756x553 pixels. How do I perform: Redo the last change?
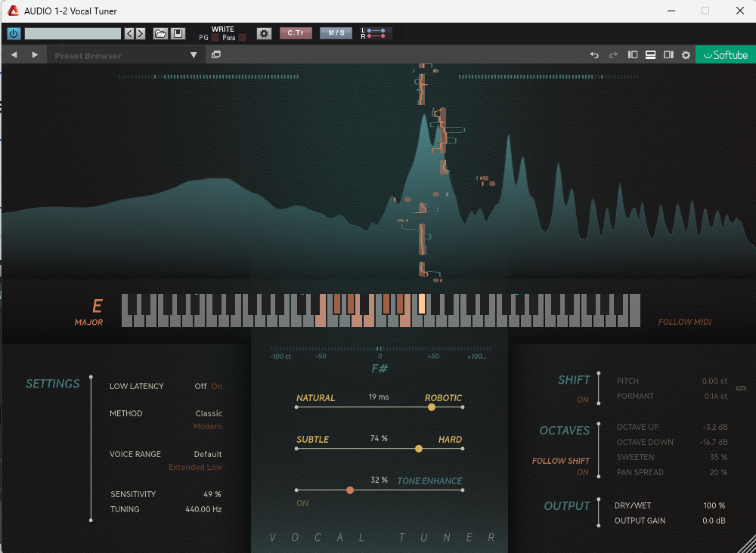pyautogui.click(x=613, y=55)
